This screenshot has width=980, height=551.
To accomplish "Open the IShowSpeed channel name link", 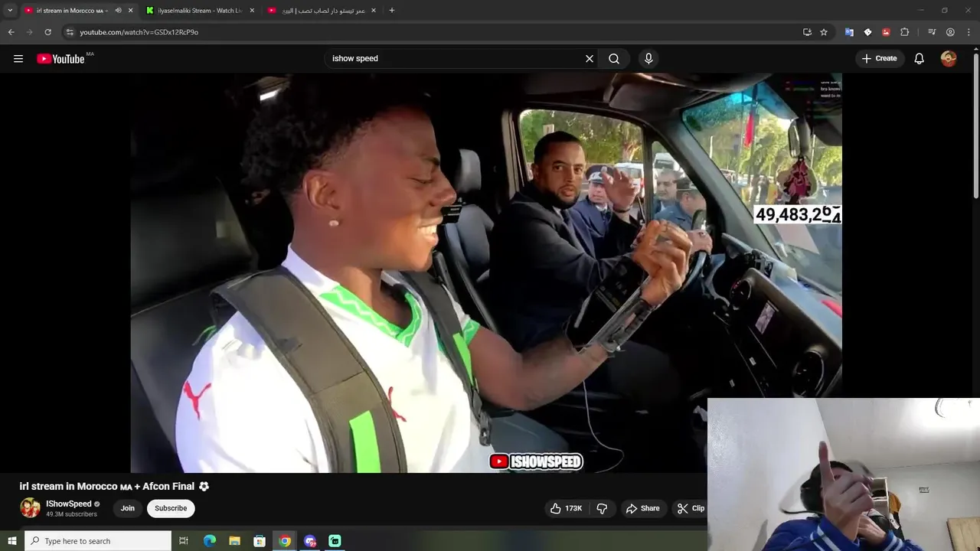I will tap(69, 504).
